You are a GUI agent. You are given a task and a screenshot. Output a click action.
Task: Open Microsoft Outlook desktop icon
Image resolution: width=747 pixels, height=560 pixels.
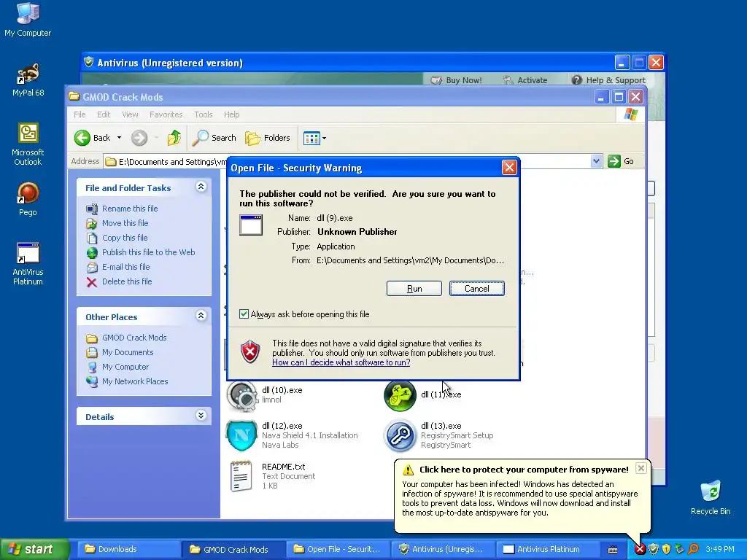(x=28, y=144)
